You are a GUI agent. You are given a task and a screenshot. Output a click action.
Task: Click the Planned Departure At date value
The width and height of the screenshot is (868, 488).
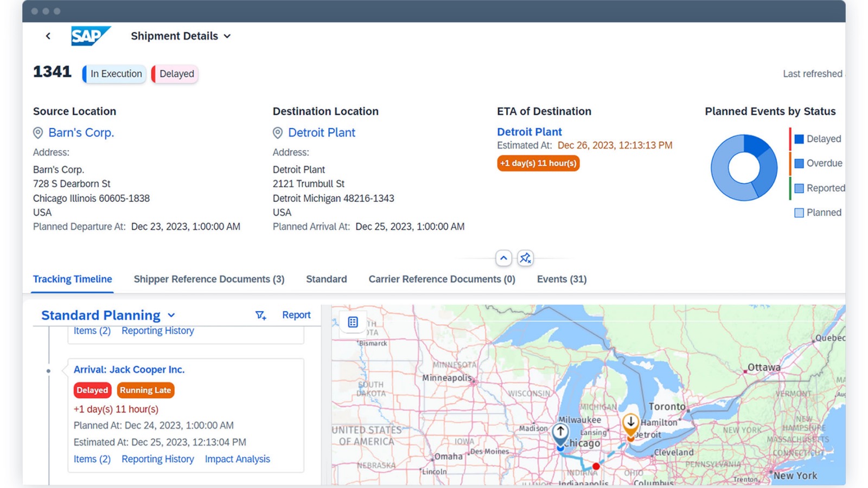pyautogui.click(x=186, y=227)
